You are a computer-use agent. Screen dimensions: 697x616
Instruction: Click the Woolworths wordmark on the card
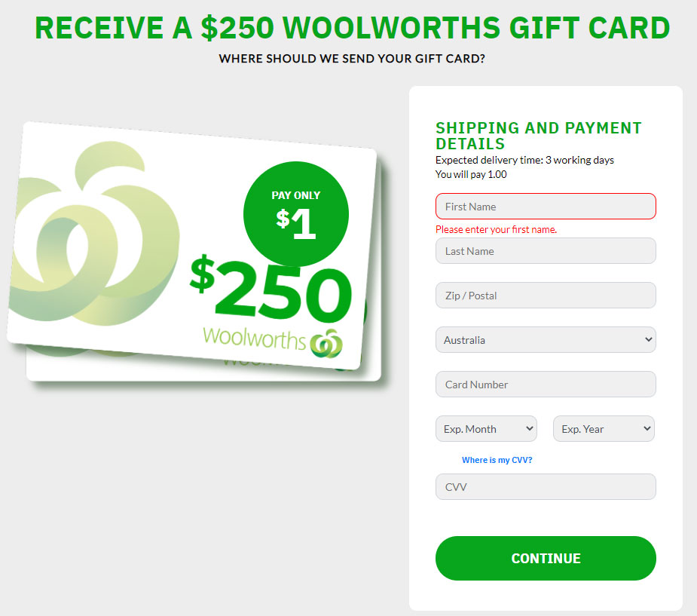(x=254, y=338)
